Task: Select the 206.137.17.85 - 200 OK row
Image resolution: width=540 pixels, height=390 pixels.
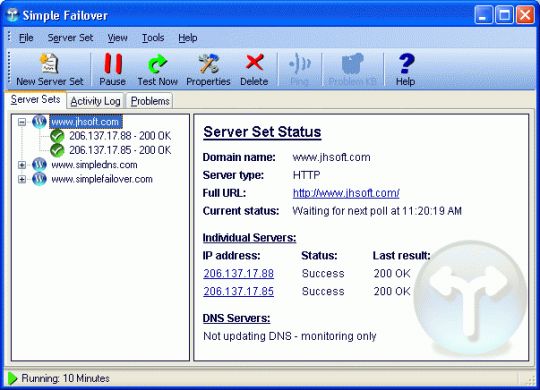Action: 120,150
